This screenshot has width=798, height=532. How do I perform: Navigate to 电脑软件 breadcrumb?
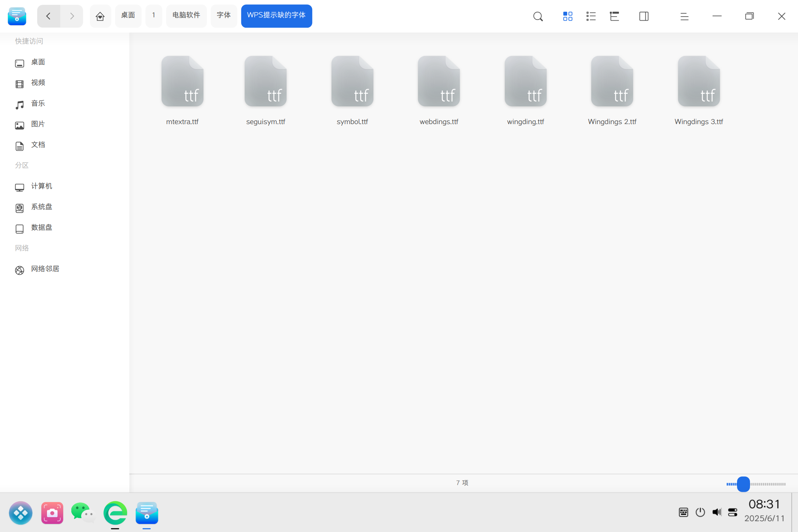pyautogui.click(x=186, y=16)
